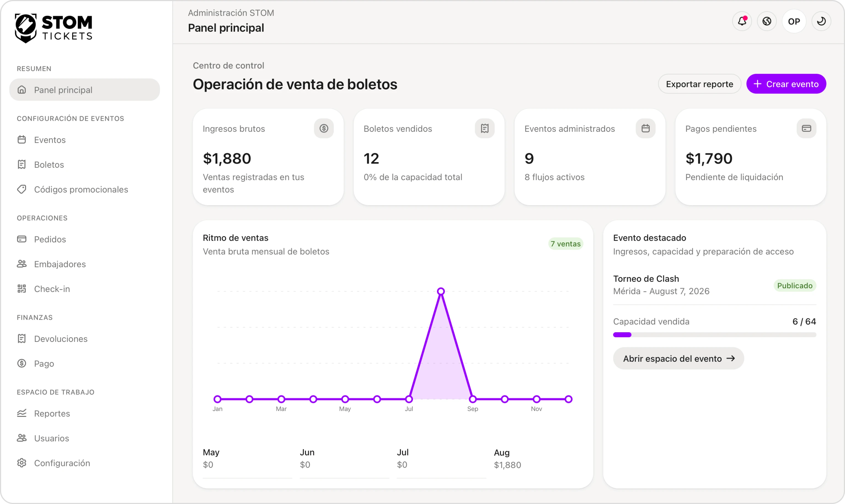This screenshot has width=845, height=504.
Task: Open the OP user avatar menu
Action: (x=794, y=22)
